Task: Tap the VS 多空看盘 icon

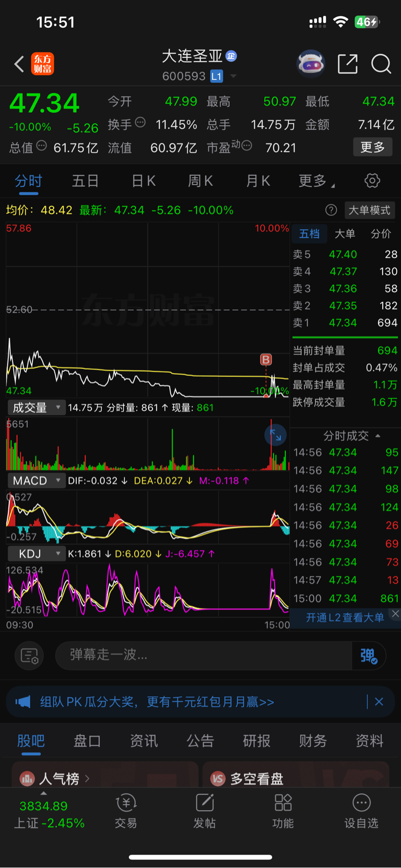Action: 218,779
